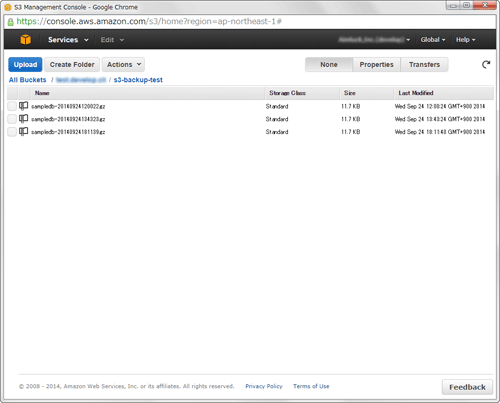The height and width of the screenshot is (403, 500).
Task: Select the None panel tab
Action: click(x=329, y=64)
